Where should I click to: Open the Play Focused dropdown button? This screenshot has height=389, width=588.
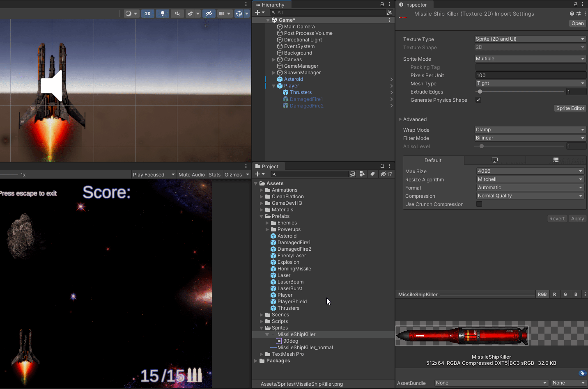pos(154,175)
